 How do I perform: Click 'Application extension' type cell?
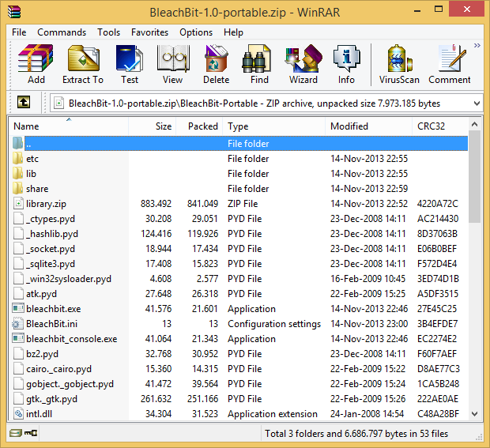click(x=272, y=414)
